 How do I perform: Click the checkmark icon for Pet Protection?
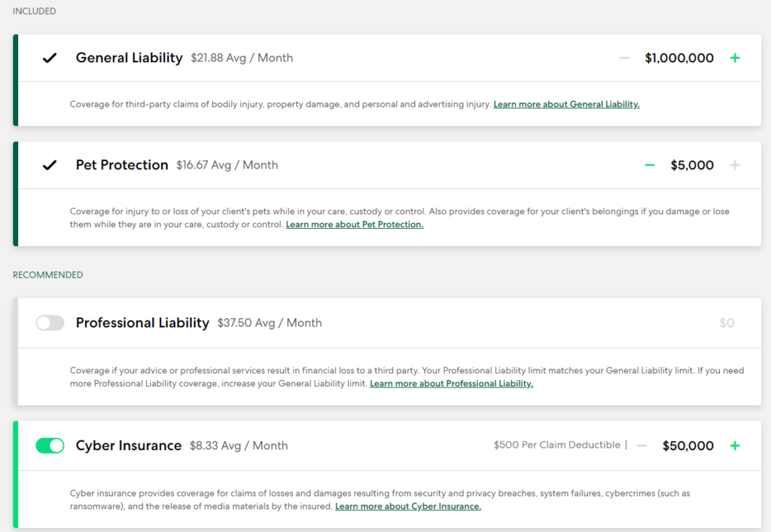pos(49,165)
